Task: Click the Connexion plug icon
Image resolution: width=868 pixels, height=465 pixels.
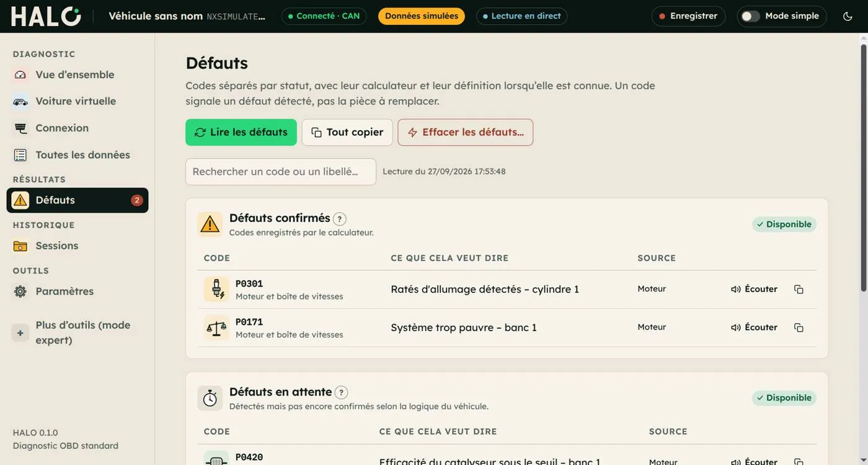Action: coord(20,128)
